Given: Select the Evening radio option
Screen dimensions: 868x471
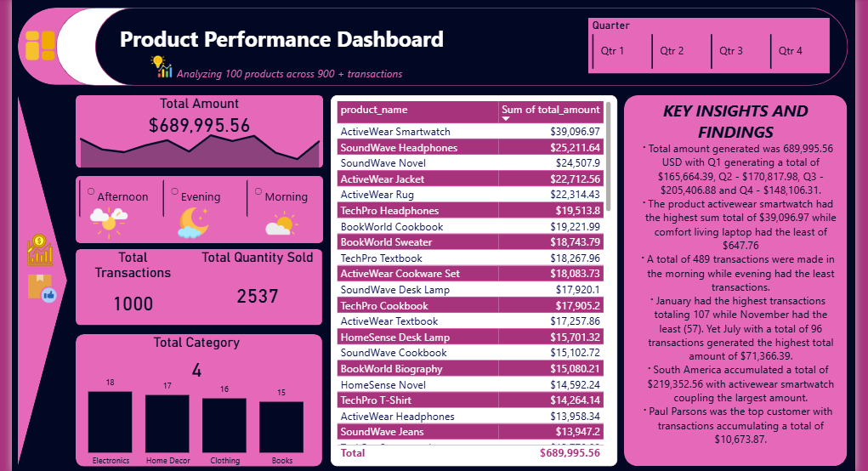Looking at the screenshot, I should (x=174, y=191).
